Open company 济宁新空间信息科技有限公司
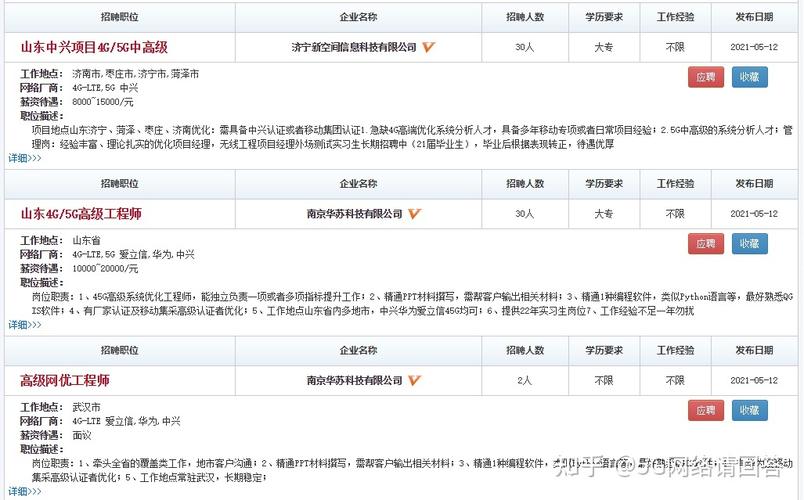This screenshot has height=500, width=804. coord(354,47)
